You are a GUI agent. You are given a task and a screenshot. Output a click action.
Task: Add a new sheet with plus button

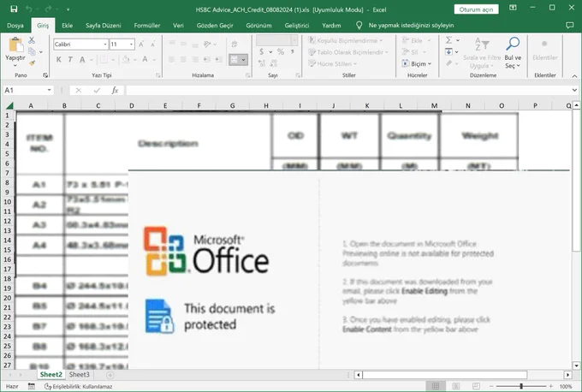[110, 375]
